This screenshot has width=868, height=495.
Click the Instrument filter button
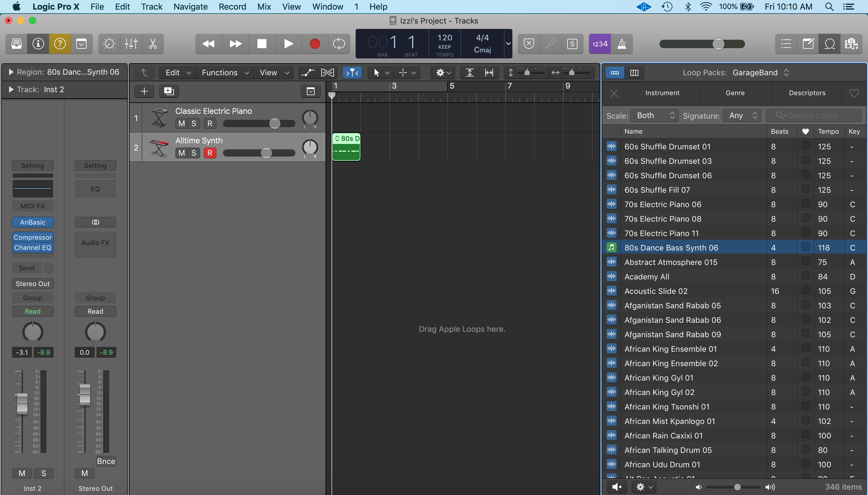(x=662, y=93)
